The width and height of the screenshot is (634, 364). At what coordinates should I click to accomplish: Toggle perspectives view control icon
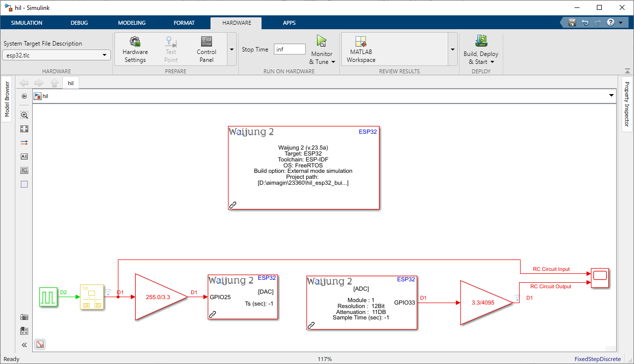[24, 331]
